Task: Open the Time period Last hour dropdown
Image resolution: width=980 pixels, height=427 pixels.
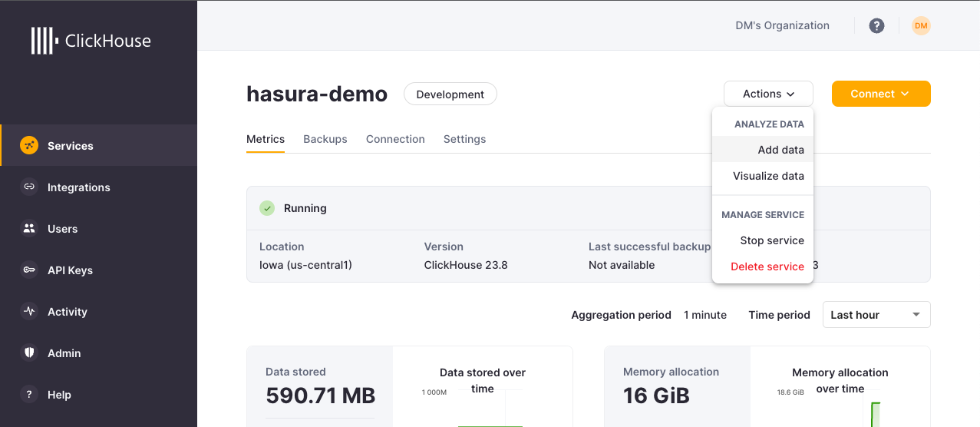Action: pyautogui.click(x=876, y=314)
